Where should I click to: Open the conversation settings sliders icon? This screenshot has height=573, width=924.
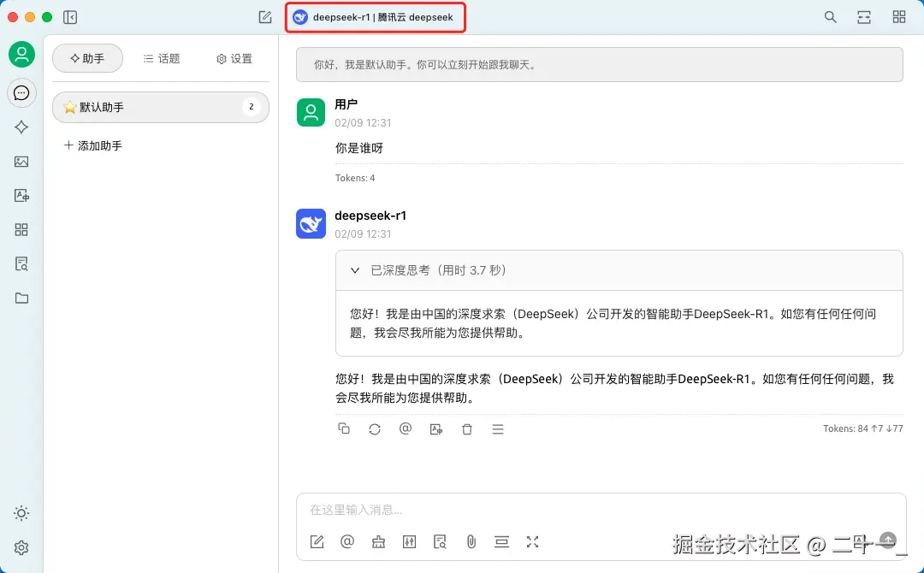point(409,542)
